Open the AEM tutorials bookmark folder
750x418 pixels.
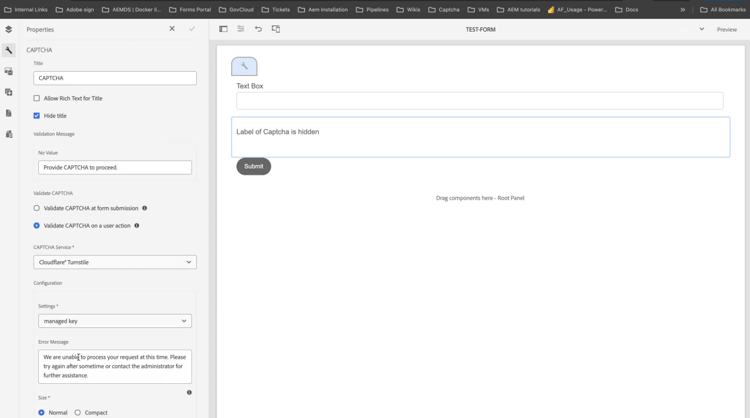pos(518,10)
